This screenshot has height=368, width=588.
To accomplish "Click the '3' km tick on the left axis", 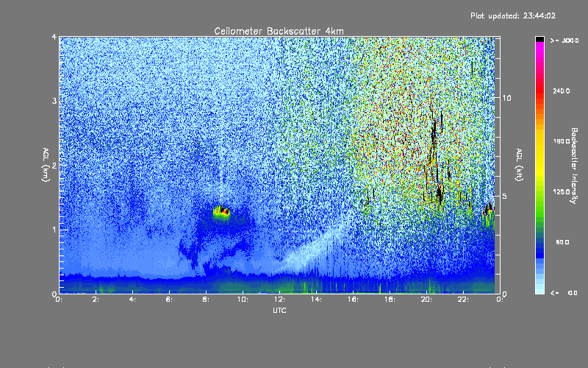I will [54, 101].
